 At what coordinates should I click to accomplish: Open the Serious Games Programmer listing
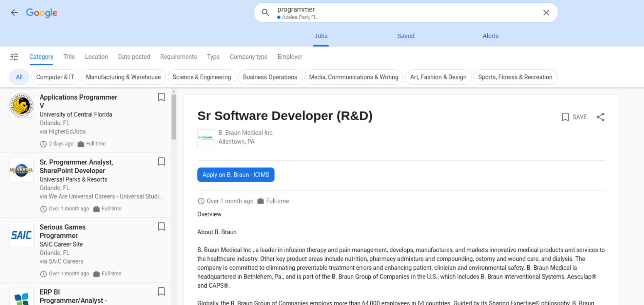[62, 231]
